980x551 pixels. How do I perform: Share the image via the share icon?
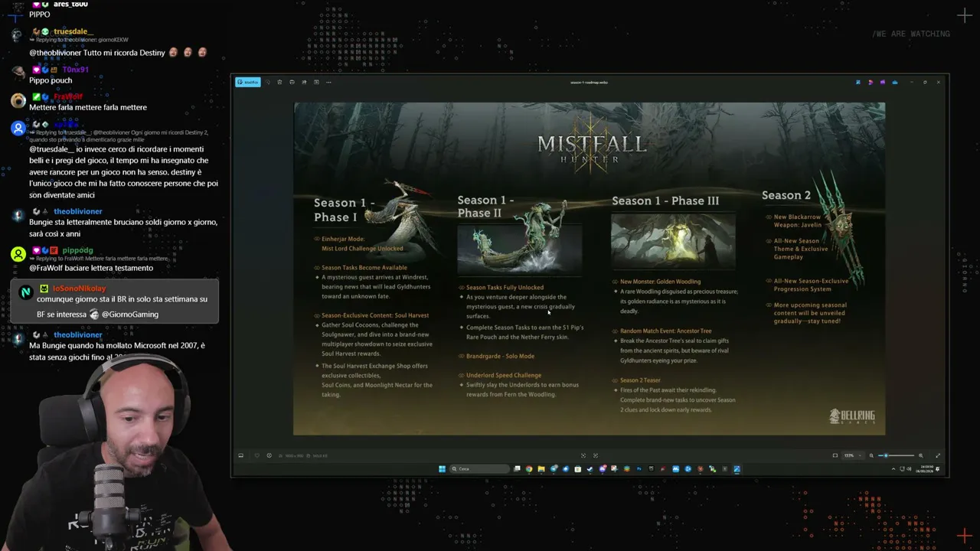pos(304,82)
